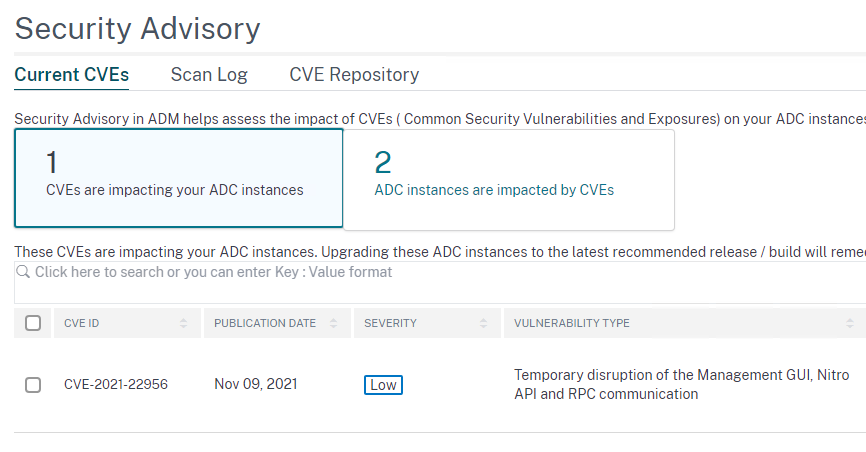Click the Nov 09, 2021 date cell

tap(256, 384)
